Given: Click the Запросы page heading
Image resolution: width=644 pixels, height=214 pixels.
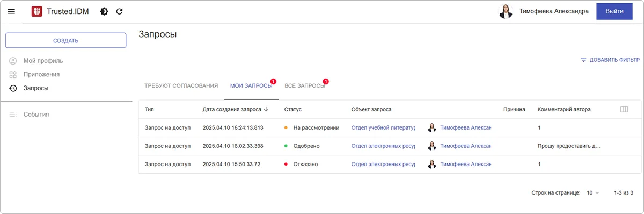Looking at the screenshot, I should coord(158,34).
